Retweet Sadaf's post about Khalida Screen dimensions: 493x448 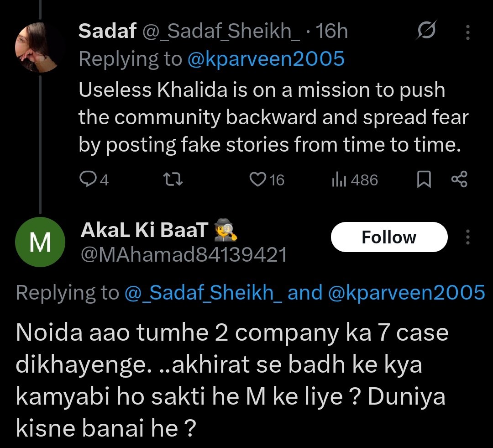173,179
